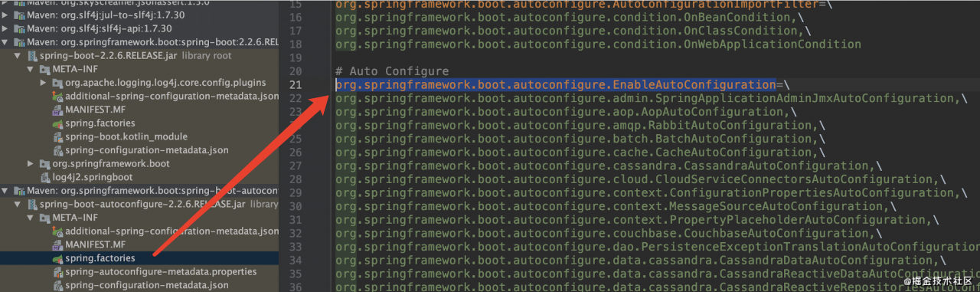Click the spring-boot-2.2.6.RELEASE.jar archive icon
Screen dimensions: 980x292
point(32,56)
